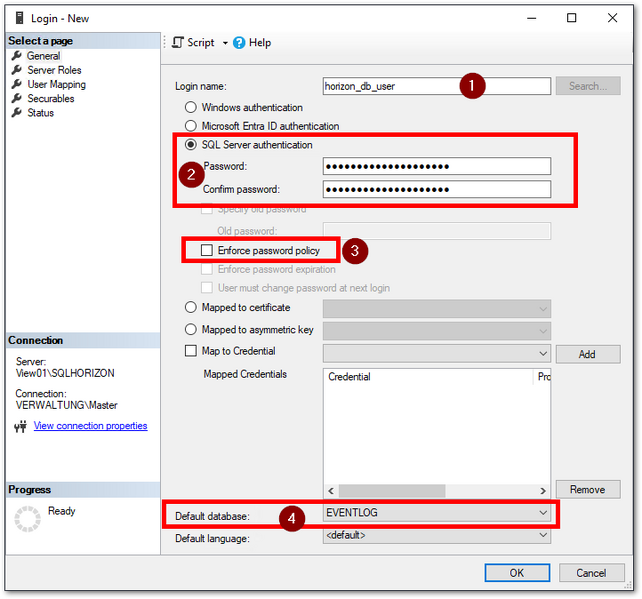Image resolution: width=642 pixels, height=599 pixels.
Task: Click the Script toolbar icon
Action: (178, 43)
